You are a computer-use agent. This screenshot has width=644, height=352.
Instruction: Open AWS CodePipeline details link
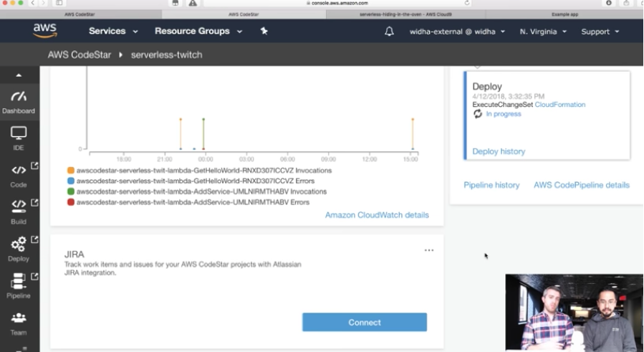click(x=582, y=185)
